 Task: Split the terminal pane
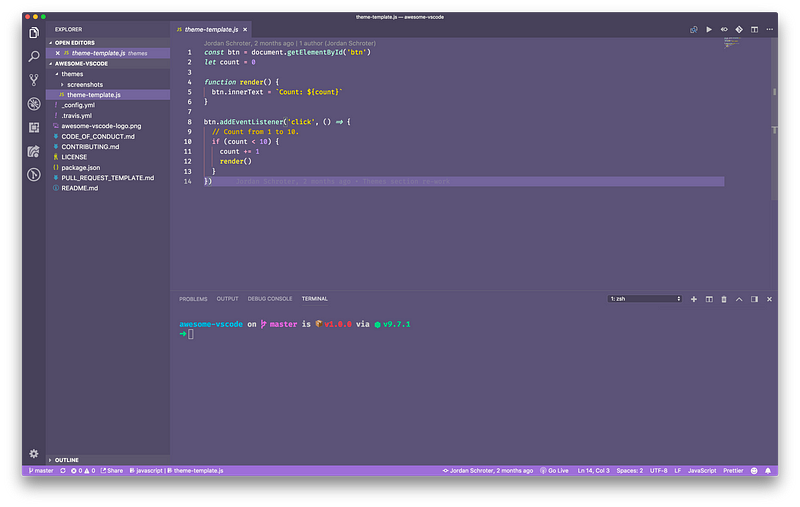709,299
